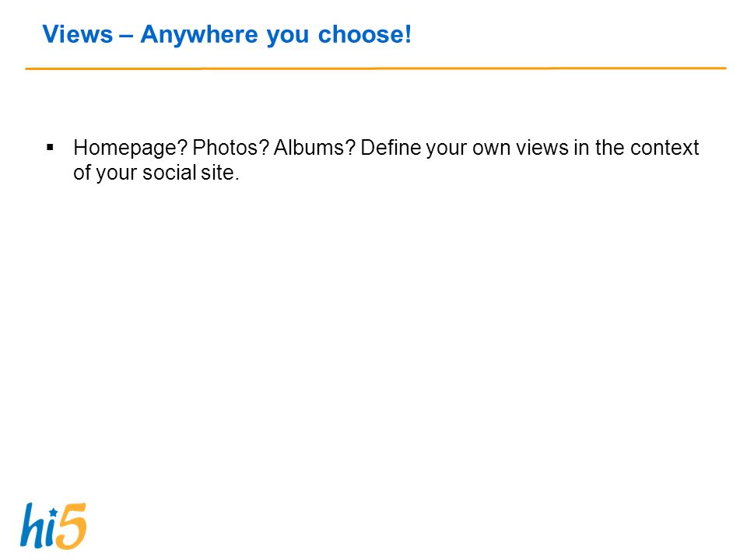Viewport: 747px width, 560px height.
Task: Click the word 'Views' in the title
Action: (78, 34)
